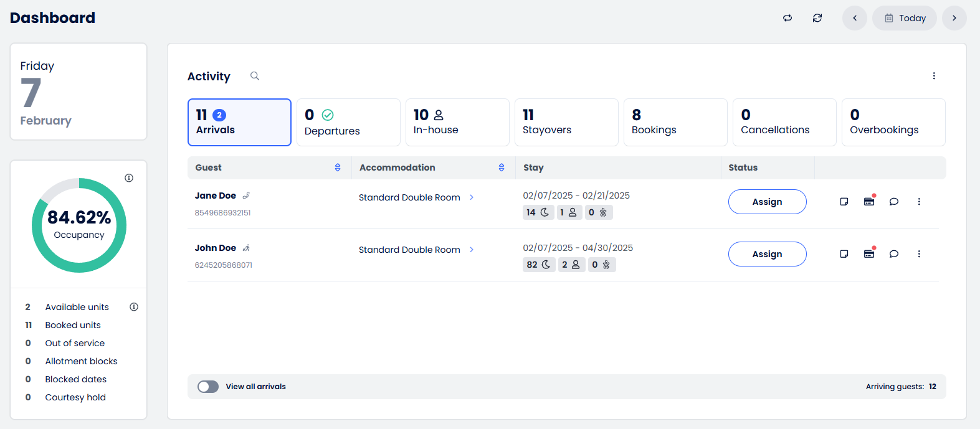Viewport: 980px width, 429px height.
Task: Click the notes icon for Jane Doe
Action: (844, 202)
